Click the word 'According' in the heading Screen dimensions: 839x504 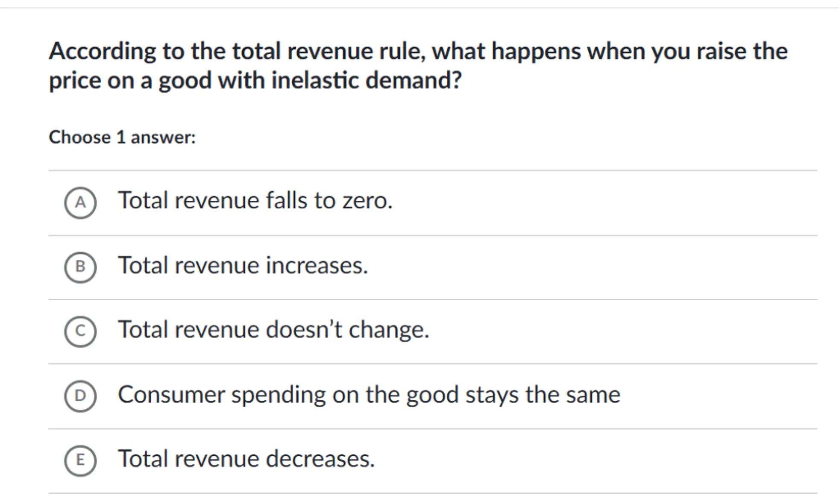coord(102,51)
